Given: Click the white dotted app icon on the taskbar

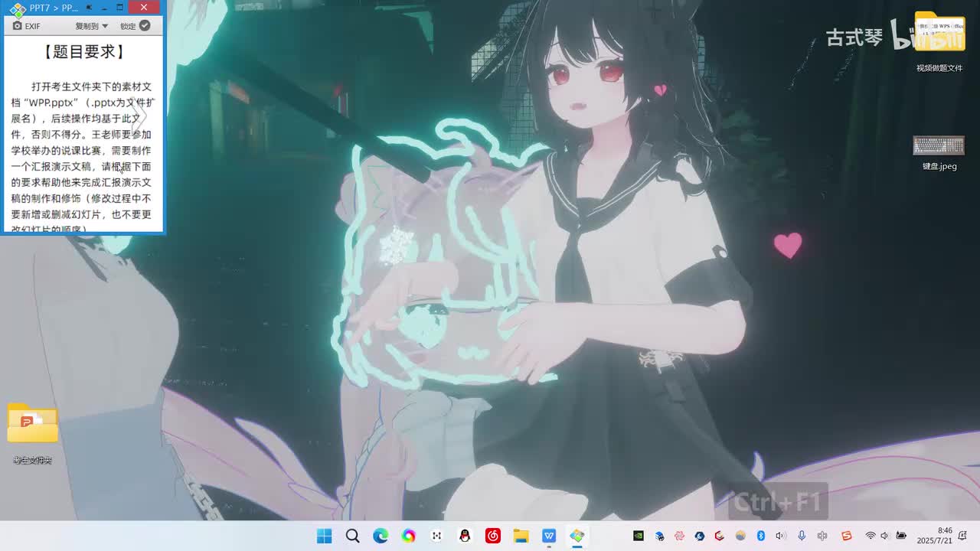Looking at the screenshot, I should coord(436,536).
